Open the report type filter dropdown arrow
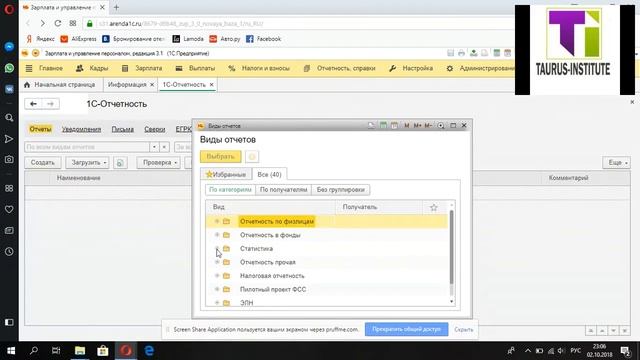 [x=154, y=147]
